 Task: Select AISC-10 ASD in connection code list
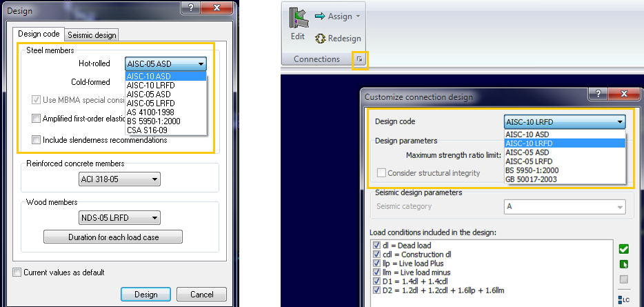point(565,135)
